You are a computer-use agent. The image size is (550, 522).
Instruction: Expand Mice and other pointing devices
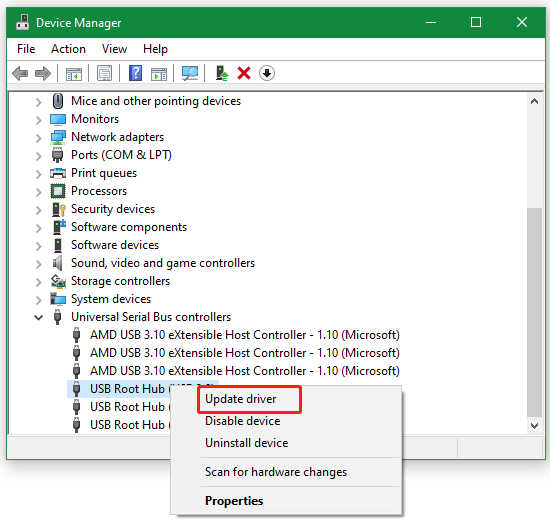tap(39, 102)
